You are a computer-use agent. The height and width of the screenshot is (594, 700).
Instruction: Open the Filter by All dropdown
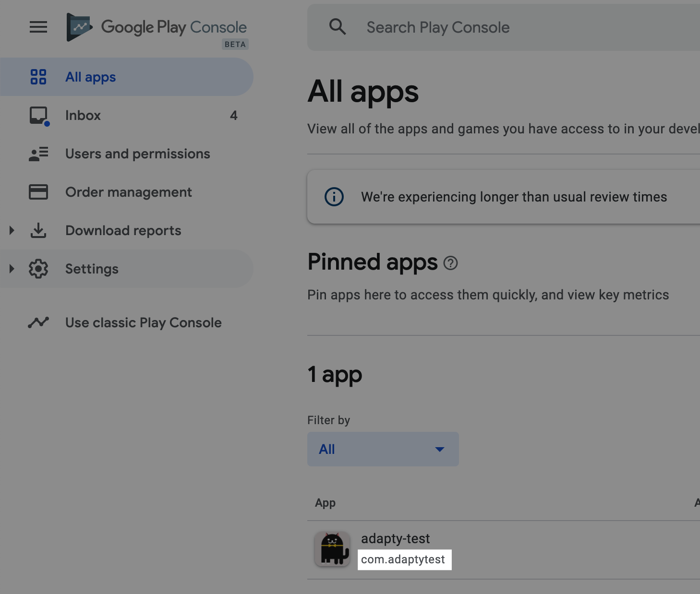pos(383,449)
